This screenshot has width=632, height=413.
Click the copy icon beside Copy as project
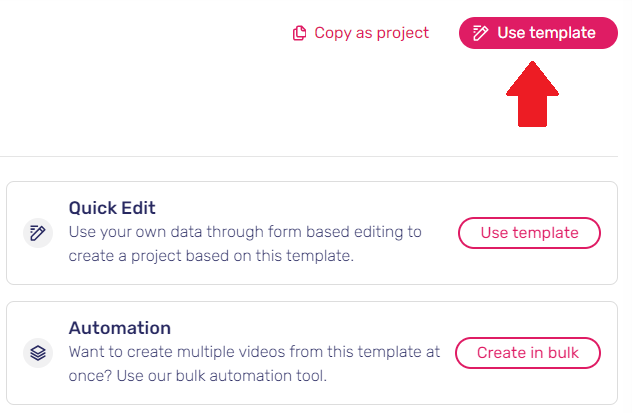coord(299,33)
